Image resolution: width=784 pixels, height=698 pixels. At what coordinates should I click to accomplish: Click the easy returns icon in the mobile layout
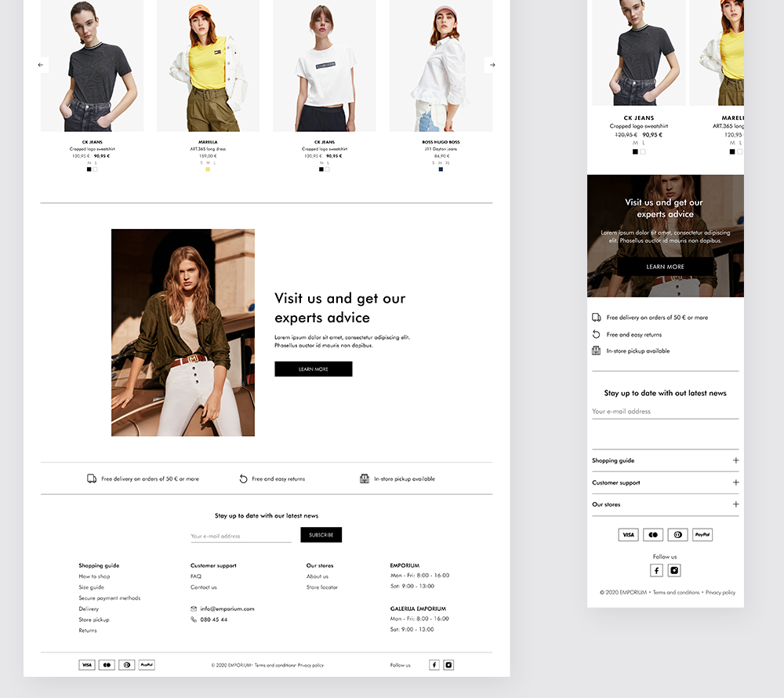point(596,334)
